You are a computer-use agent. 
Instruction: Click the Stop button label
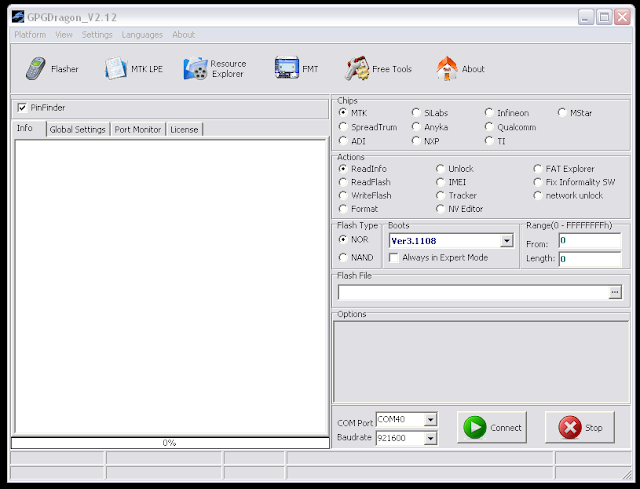click(x=593, y=428)
